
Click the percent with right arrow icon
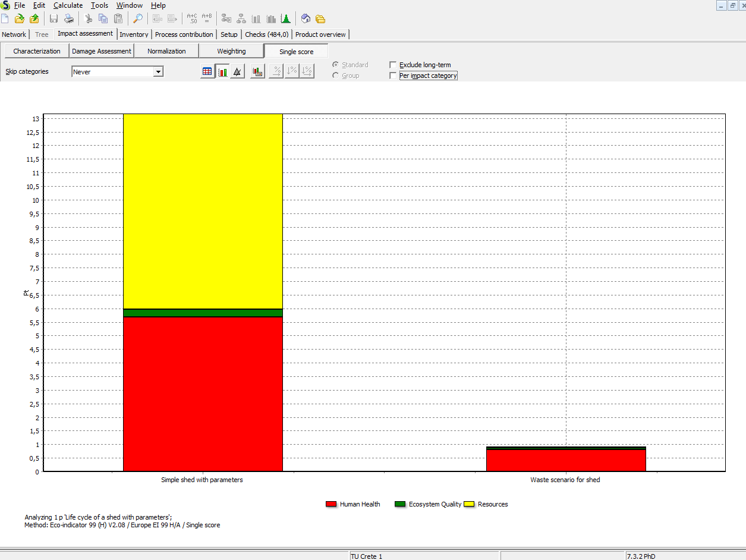(276, 71)
